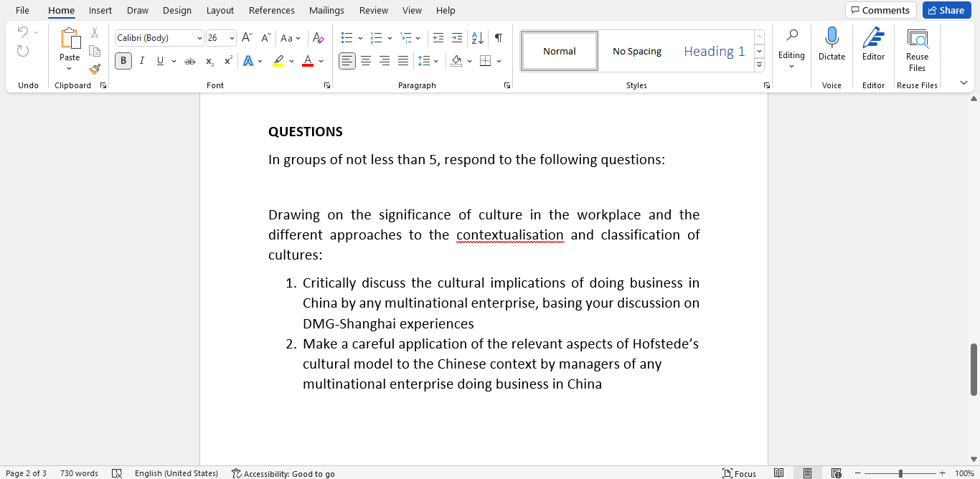Toggle Italic formatting

click(x=142, y=61)
